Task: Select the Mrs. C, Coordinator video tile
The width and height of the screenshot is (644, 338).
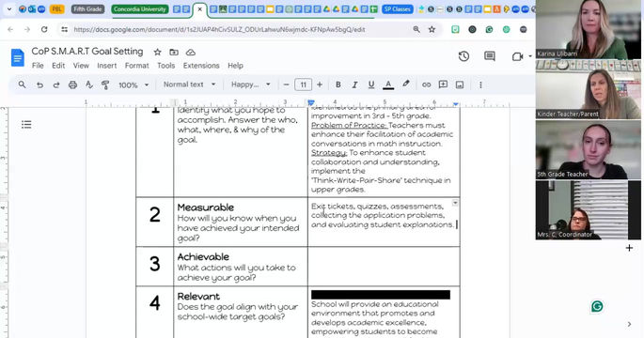Action: click(x=589, y=209)
